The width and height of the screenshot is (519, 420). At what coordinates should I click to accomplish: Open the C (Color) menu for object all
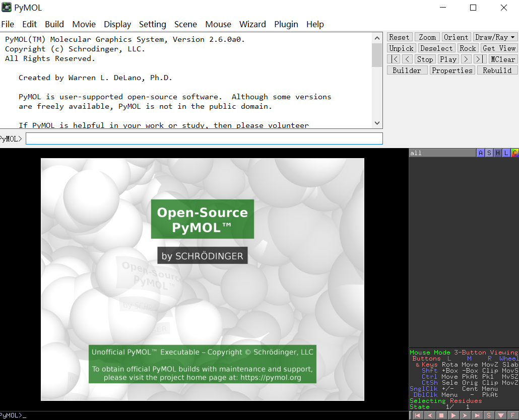pos(514,153)
